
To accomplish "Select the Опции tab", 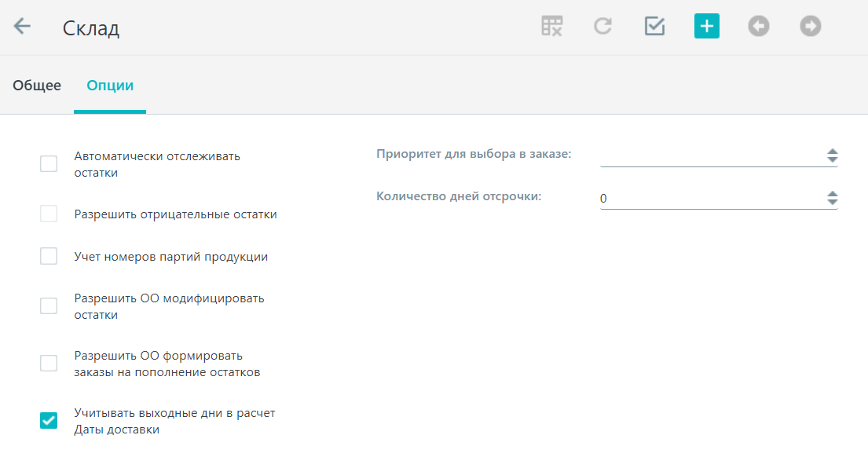I will coord(110,85).
